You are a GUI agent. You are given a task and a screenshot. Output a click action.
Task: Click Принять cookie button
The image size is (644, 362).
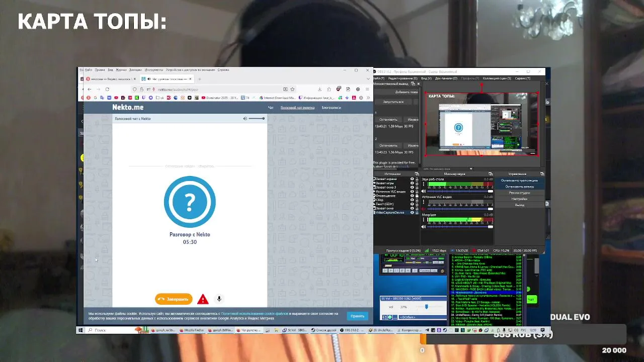pyautogui.click(x=358, y=316)
